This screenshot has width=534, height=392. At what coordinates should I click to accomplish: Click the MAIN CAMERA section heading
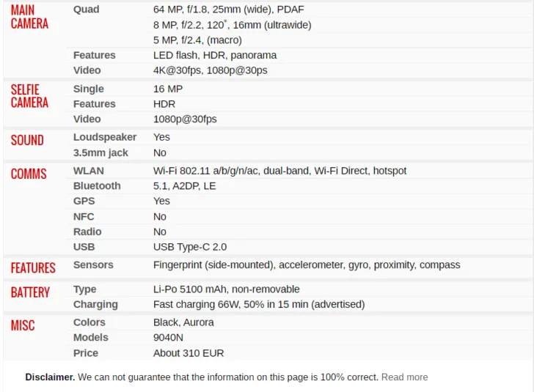(x=29, y=17)
